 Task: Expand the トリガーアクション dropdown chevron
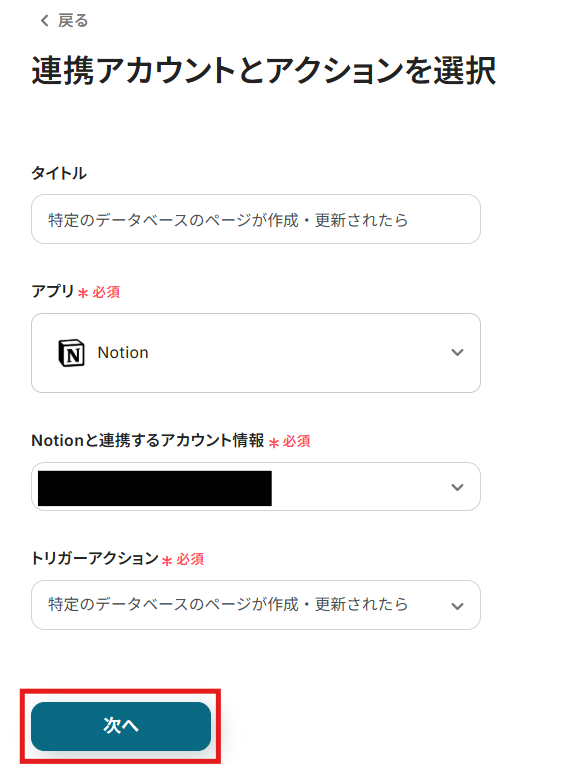[x=457, y=606]
